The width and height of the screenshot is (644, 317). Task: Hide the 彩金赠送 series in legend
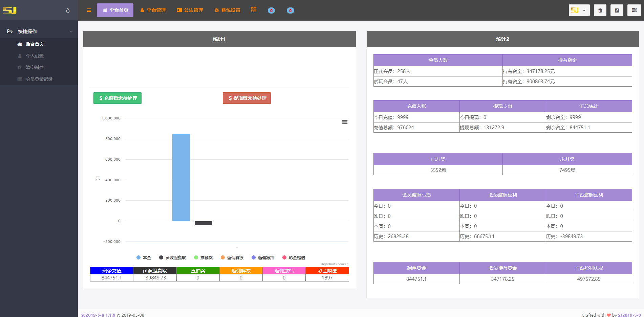point(294,258)
